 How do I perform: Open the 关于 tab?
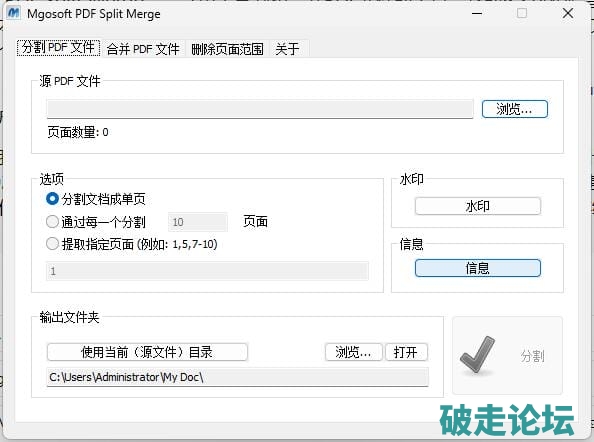click(x=287, y=49)
